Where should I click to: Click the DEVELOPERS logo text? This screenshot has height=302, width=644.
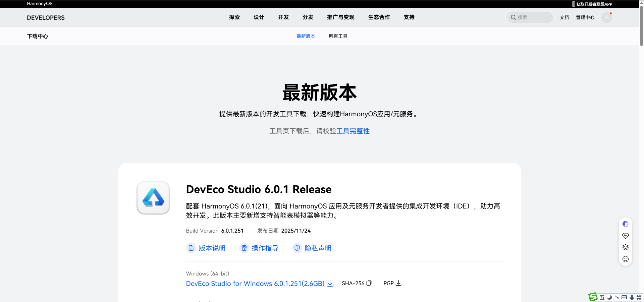click(46, 18)
